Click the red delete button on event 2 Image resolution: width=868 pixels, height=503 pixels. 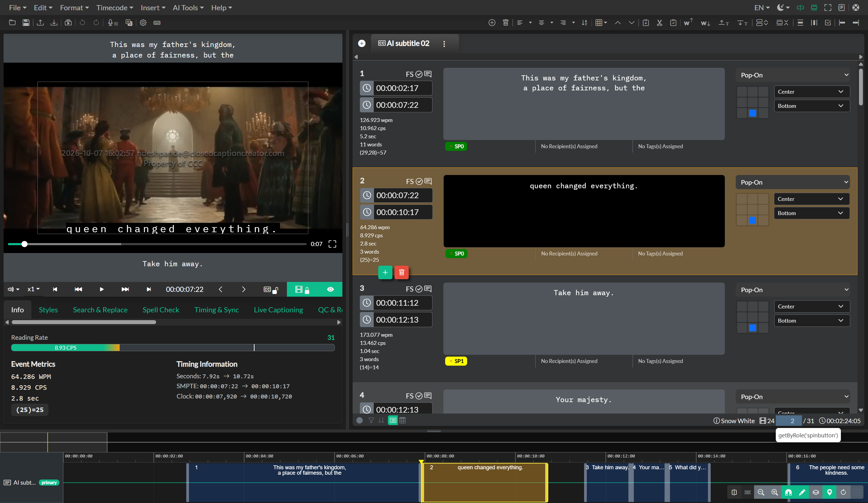402,272
